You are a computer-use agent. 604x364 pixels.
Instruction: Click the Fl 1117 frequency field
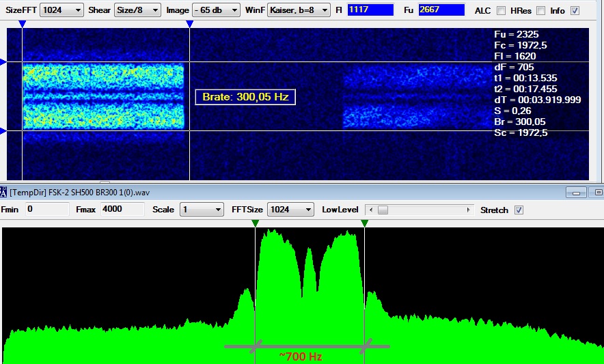pyautogui.click(x=370, y=10)
